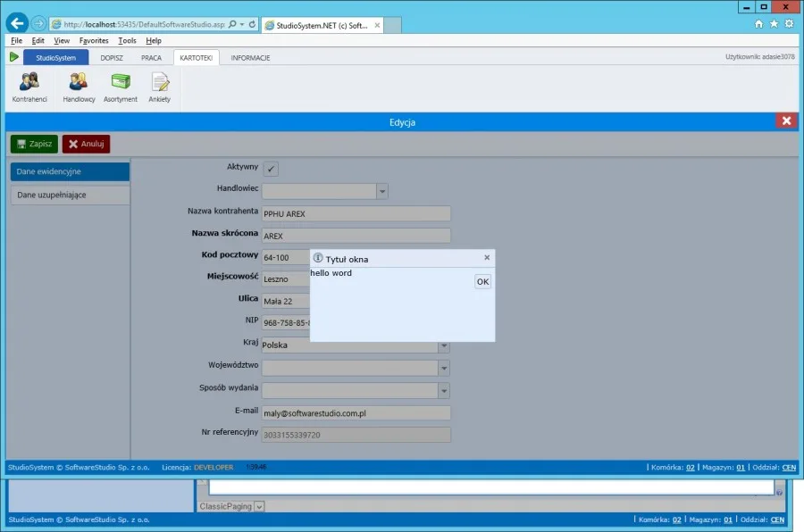Click the Użytkownik adasie3078 label
The image size is (804, 532).
760,57
